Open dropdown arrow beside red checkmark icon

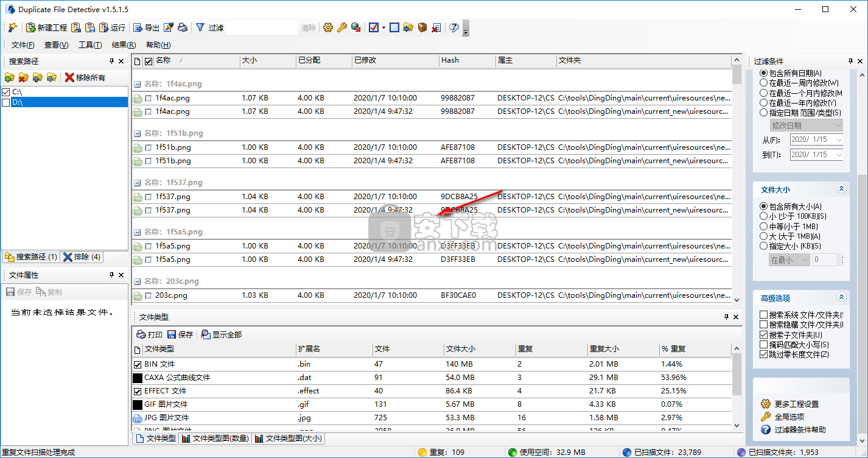click(x=383, y=27)
